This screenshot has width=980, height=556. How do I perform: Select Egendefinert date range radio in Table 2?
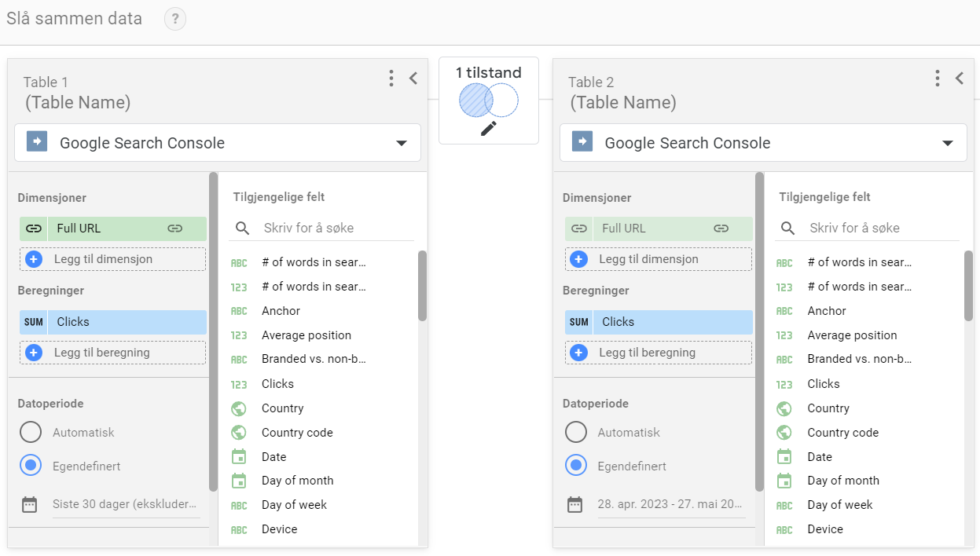pyautogui.click(x=576, y=466)
